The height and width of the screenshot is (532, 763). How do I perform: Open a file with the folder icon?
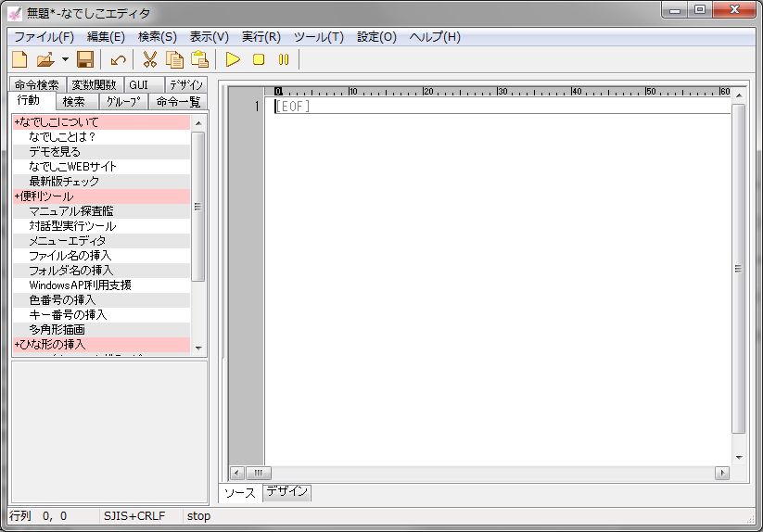pos(45,59)
